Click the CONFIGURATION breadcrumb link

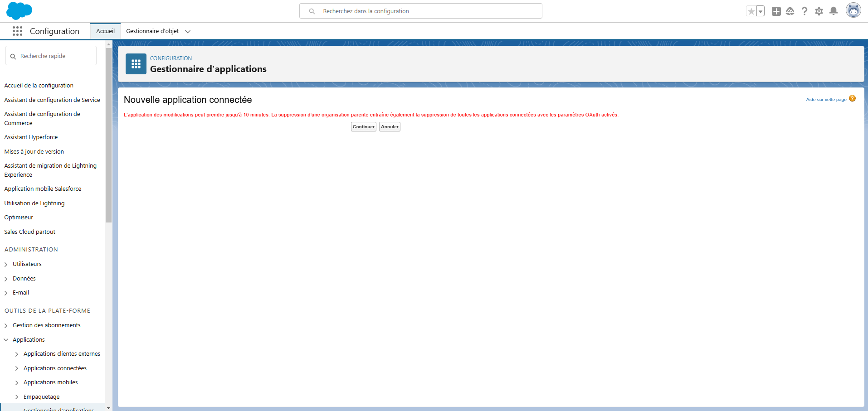point(171,58)
